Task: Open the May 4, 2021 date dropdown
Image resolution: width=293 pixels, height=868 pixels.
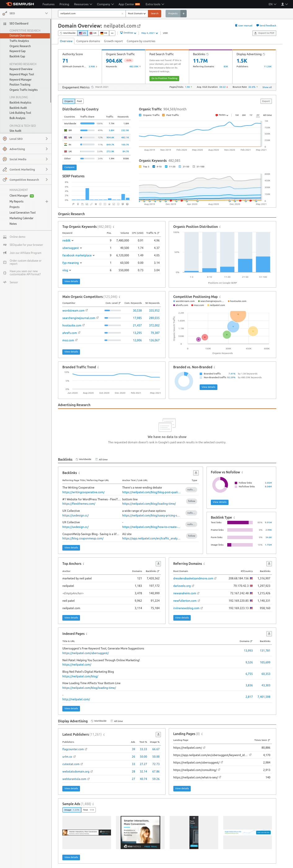Action: 149,33
